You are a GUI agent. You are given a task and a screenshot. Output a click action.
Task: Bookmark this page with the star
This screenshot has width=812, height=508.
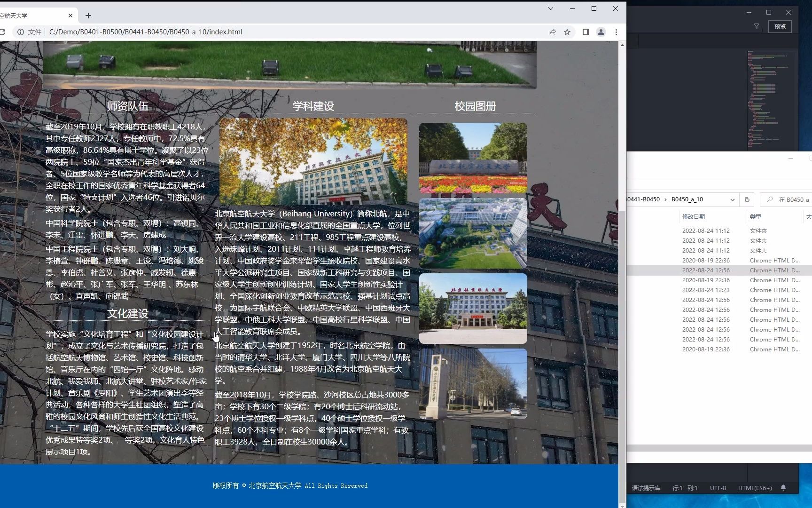pos(567,32)
